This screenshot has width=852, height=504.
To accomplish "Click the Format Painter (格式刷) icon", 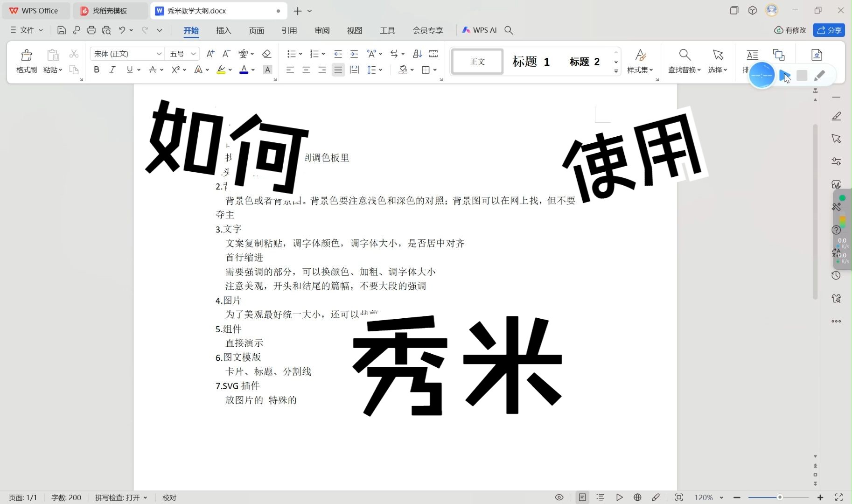I will coord(27,55).
